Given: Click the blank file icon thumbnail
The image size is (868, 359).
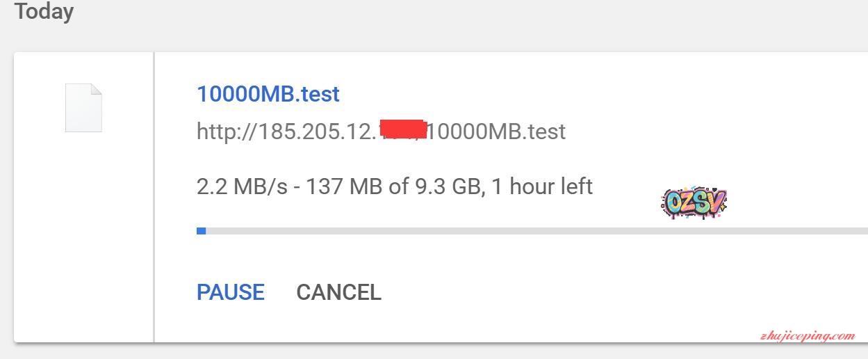Looking at the screenshot, I should pos(83,108).
